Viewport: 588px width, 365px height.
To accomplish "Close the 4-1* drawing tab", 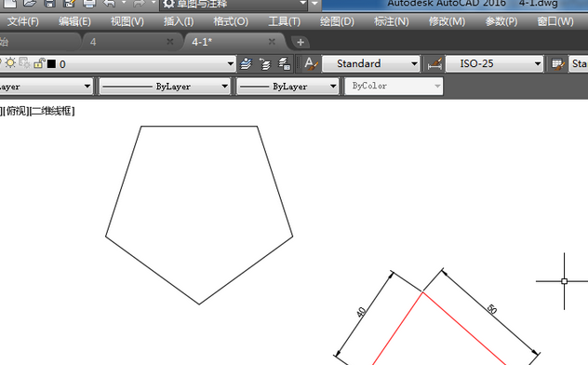I will tap(272, 42).
